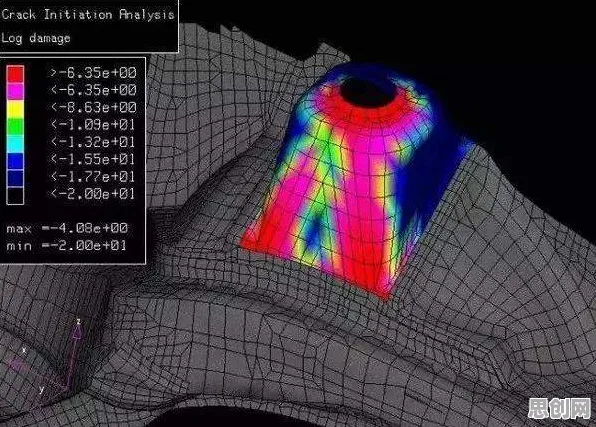Click the green legend color swatch
The image size is (596, 427).
15,126
